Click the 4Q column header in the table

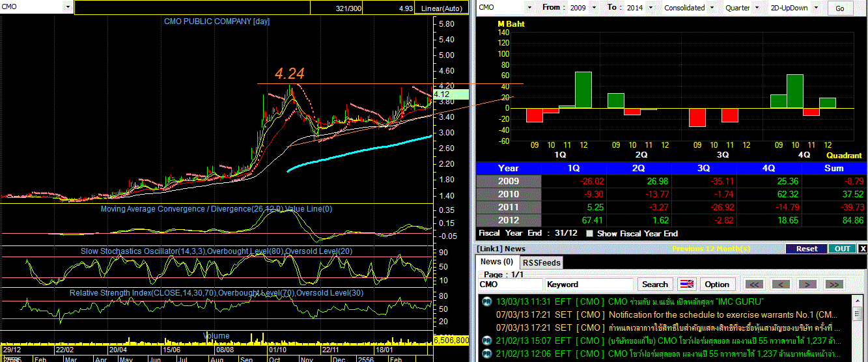tap(769, 168)
